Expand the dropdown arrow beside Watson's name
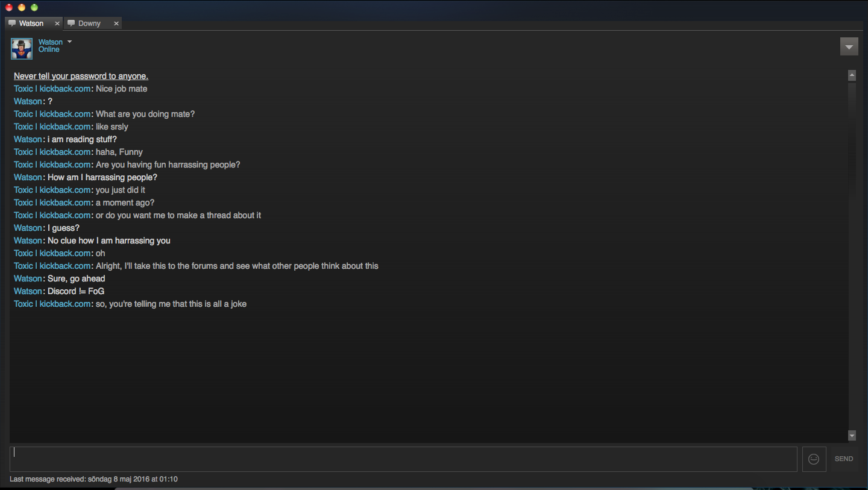Viewport: 868px width, 490px height. [69, 42]
